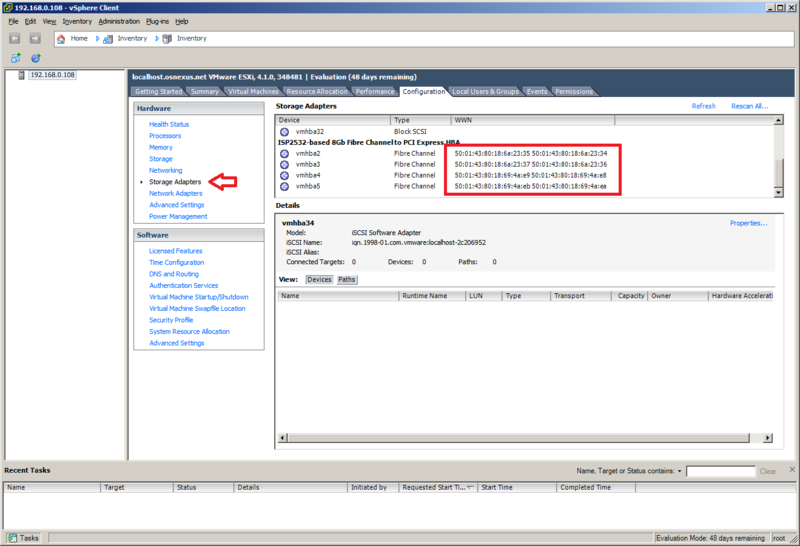Click the Refresh link for storage adapters
800x546 pixels.
pos(704,106)
